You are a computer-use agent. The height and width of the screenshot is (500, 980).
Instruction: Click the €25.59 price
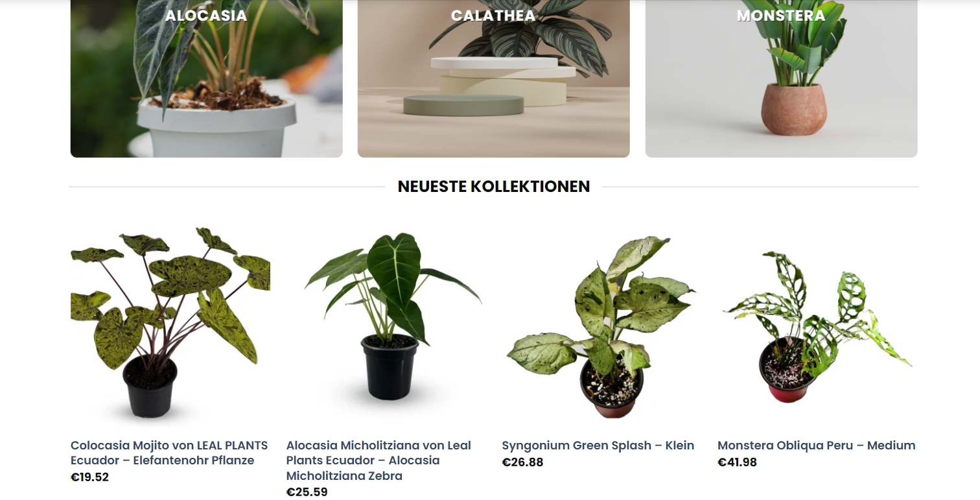(x=307, y=492)
